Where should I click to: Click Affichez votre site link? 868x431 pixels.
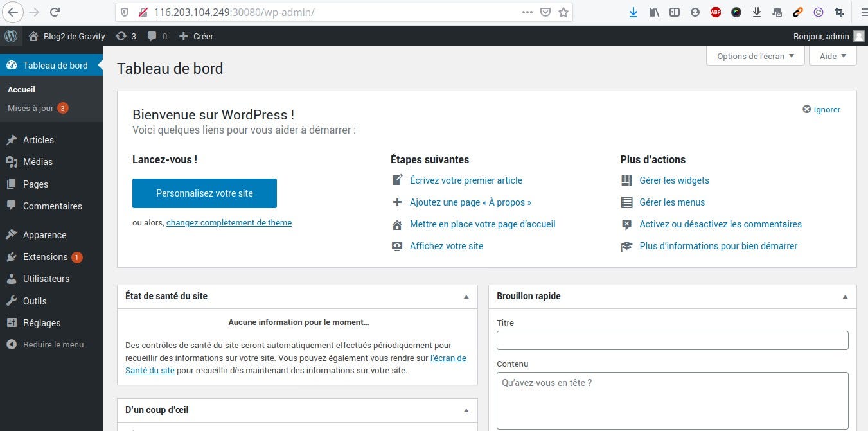(447, 246)
